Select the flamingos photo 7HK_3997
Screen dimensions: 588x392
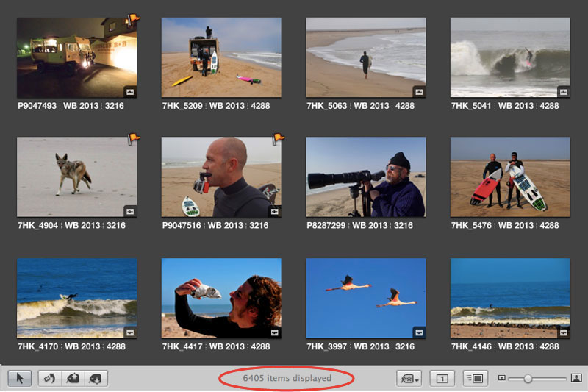click(x=365, y=297)
